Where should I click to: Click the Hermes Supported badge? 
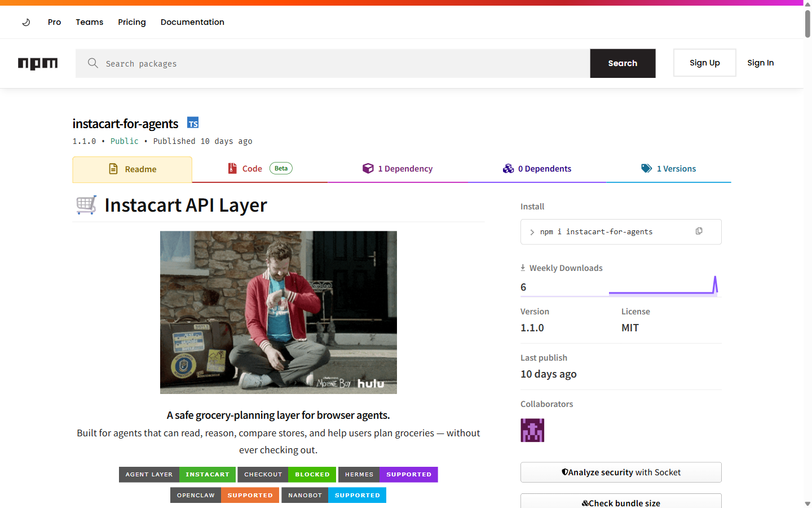tap(388, 475)
